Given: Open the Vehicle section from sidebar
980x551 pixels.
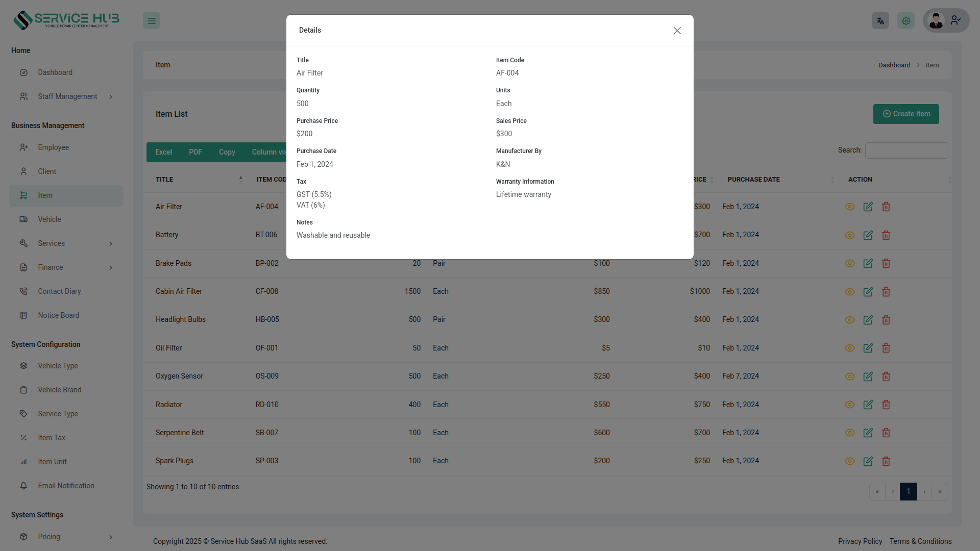Looking at the screenshot, I should pos(49,219).
